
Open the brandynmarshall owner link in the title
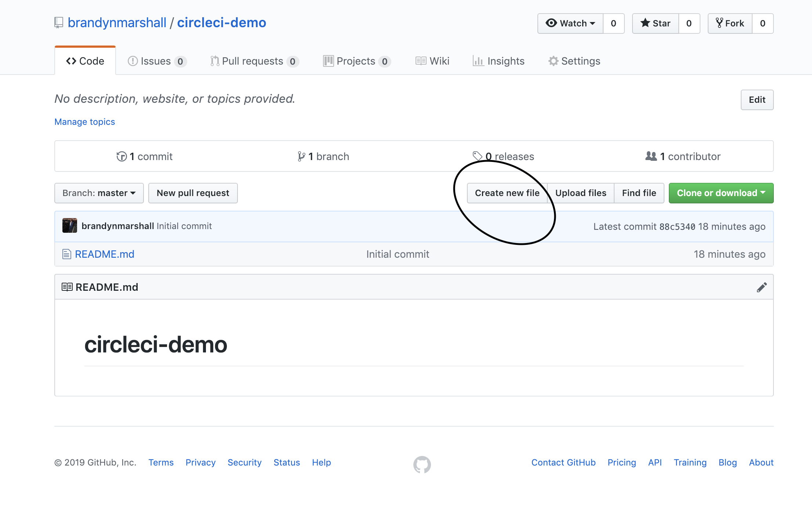117,23
